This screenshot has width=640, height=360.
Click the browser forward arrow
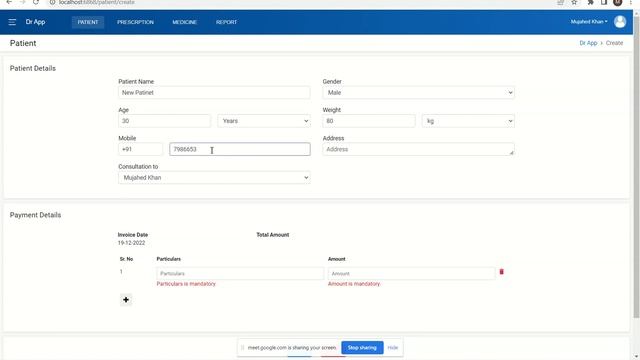click(x=22, y=2)
